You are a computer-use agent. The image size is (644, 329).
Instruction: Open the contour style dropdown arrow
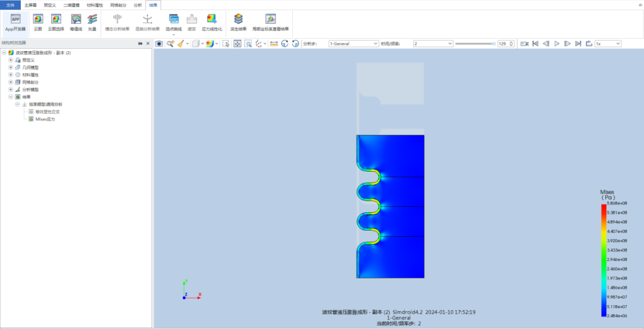[216, 44]
